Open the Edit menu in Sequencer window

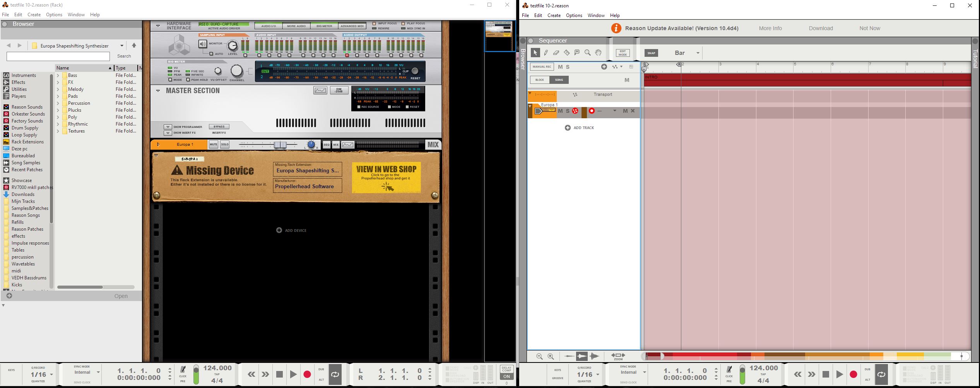click(x=538, y=15)
